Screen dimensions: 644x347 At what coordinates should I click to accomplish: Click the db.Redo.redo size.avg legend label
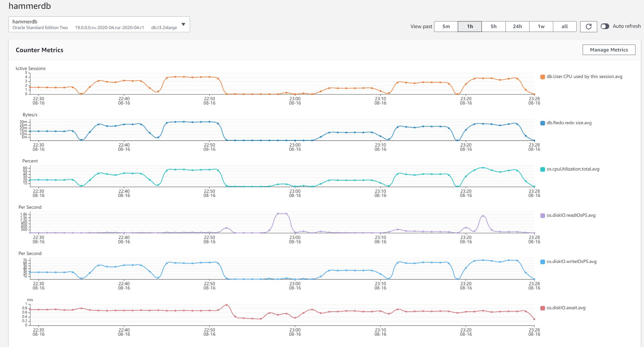(569, 123)
